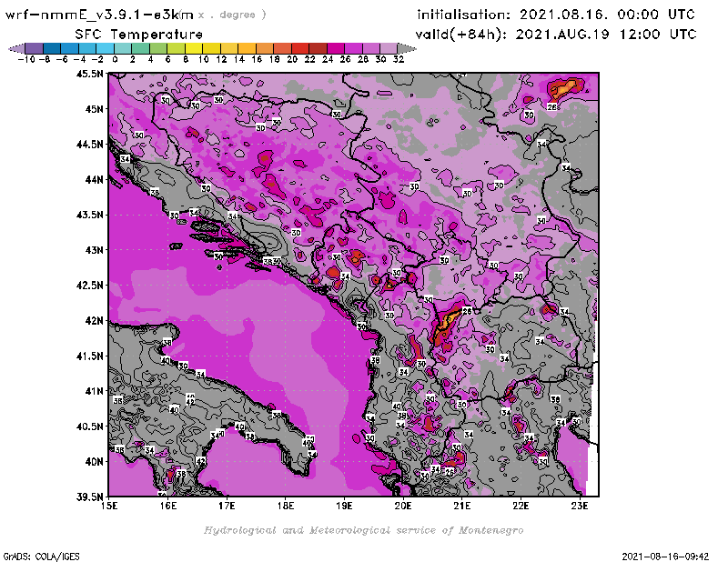Viewport: 728px width, 562px height.
Task: Click the 44.5N latitude axis label
Action: (89, 144)
